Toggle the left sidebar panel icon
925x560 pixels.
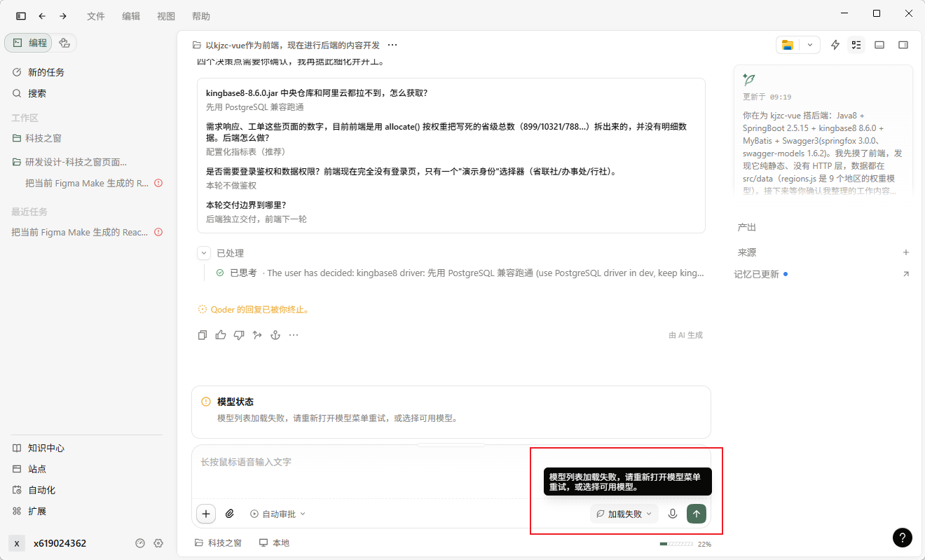(x=21, y=16)
